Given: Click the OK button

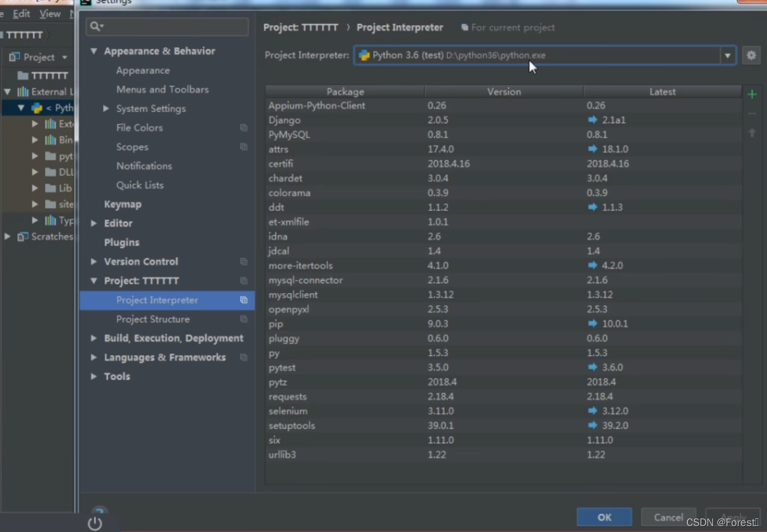Looking at the screenshot, I should (x=604, y=517).
